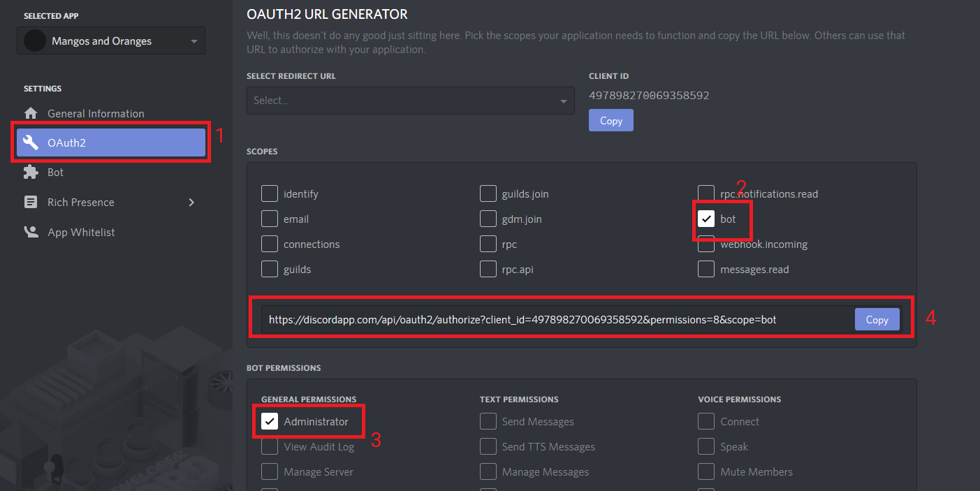Image resolution: width=980 pixels, height=491 pixels.
Task: Click the Scopes section label
Action: [x=262, y=151]
